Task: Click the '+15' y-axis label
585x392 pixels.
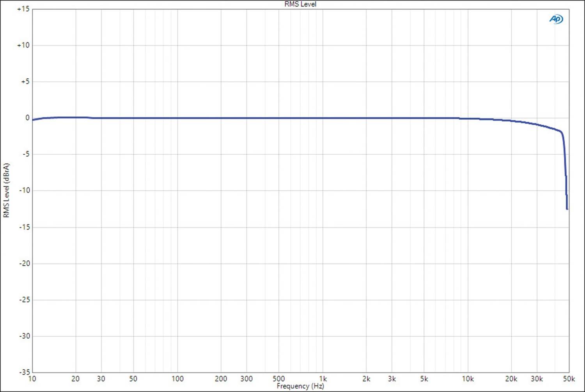Action: tap(23, 9)
